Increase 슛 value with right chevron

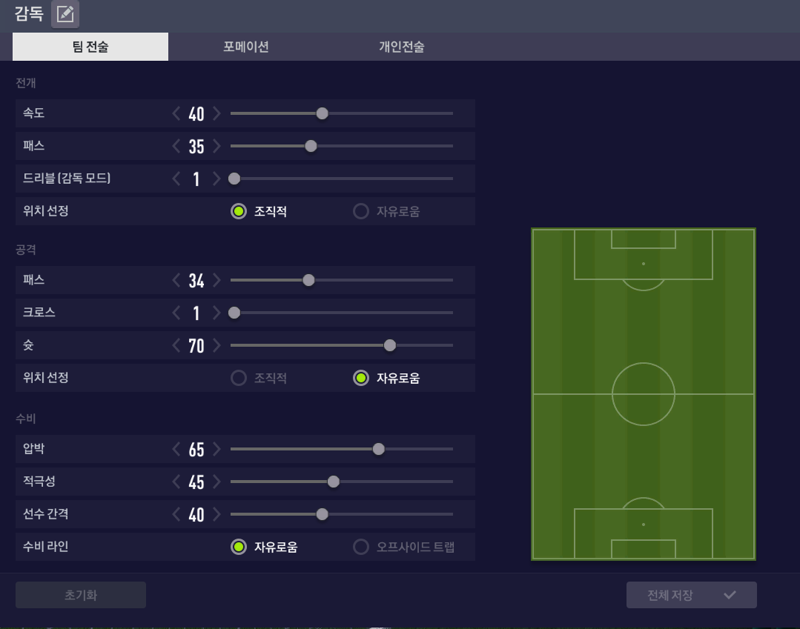click(217, 345)
